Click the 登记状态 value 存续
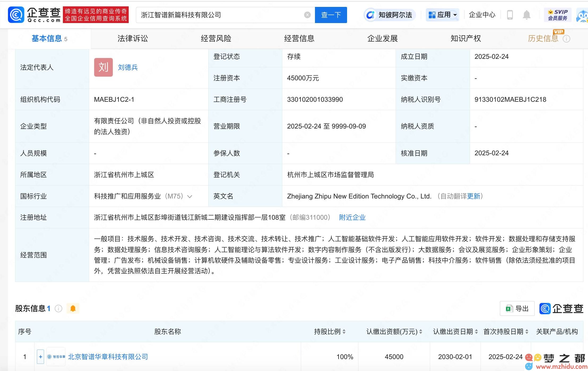 tap(294, 57)
